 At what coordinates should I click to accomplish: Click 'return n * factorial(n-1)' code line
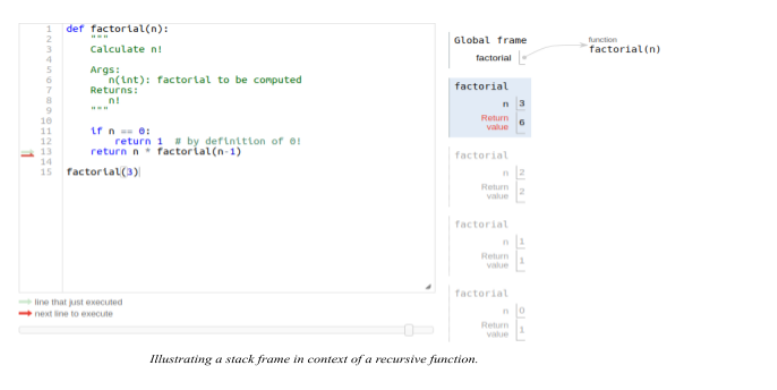point(166,152)
